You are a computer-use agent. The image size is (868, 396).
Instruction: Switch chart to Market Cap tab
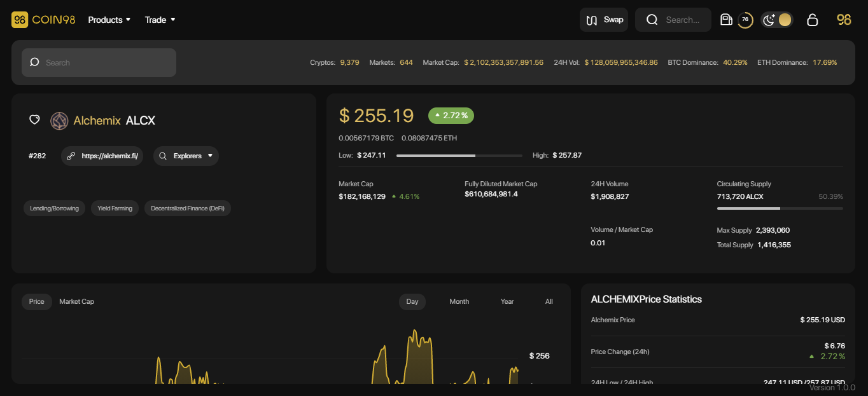click(x=77, y=301)
